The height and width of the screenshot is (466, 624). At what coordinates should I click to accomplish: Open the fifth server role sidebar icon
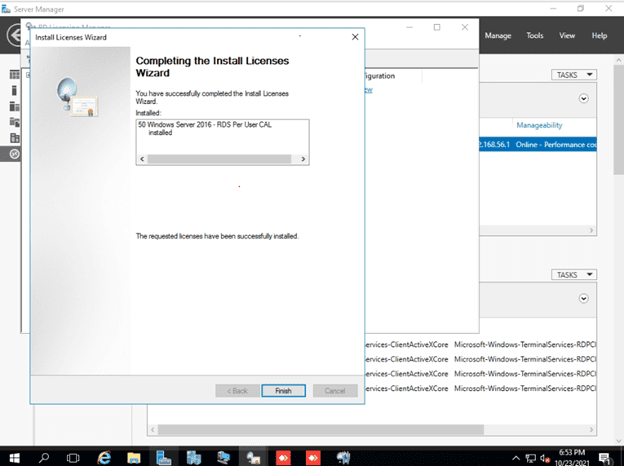(x=15, y=138)
